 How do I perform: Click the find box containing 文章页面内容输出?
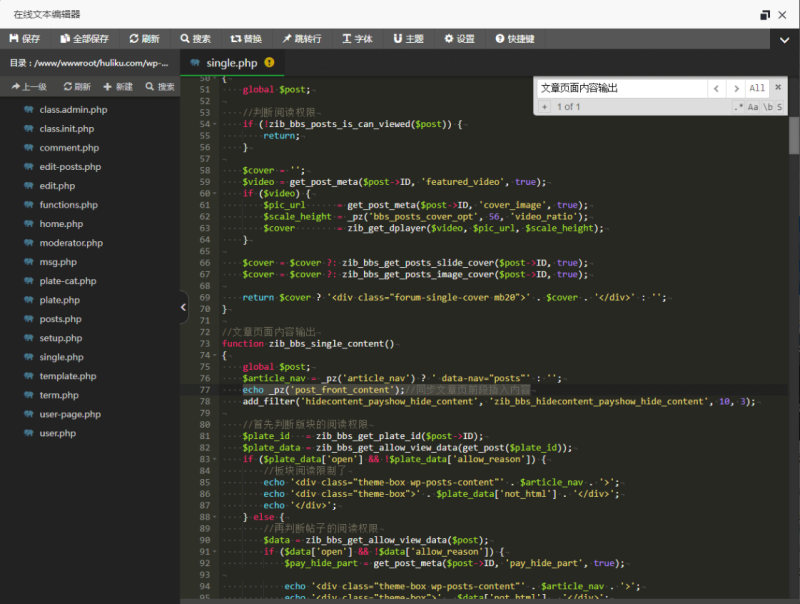pos(622,88)
